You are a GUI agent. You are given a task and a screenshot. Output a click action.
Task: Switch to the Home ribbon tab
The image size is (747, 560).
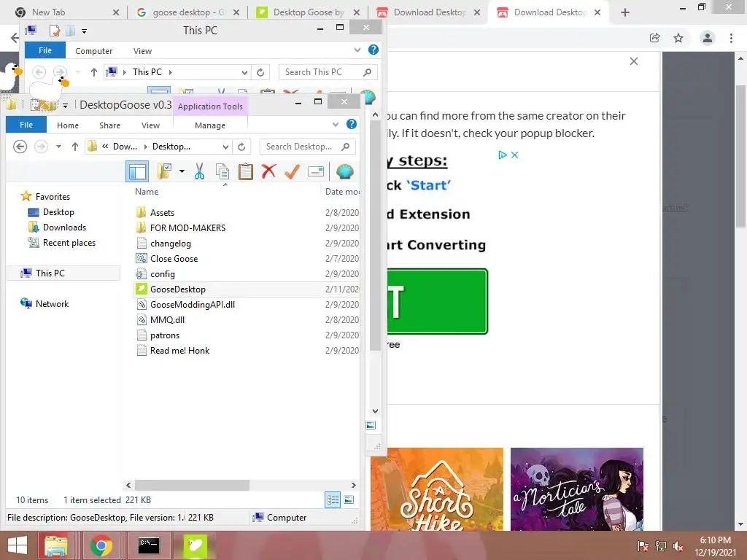tap(68, 125)
